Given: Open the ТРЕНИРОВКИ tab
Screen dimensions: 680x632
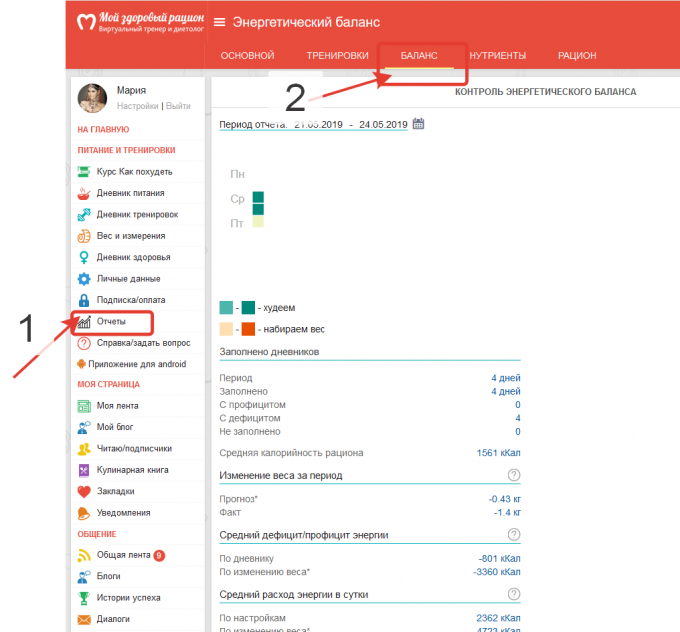Looking at the screenshot, I should pos(337,56).
